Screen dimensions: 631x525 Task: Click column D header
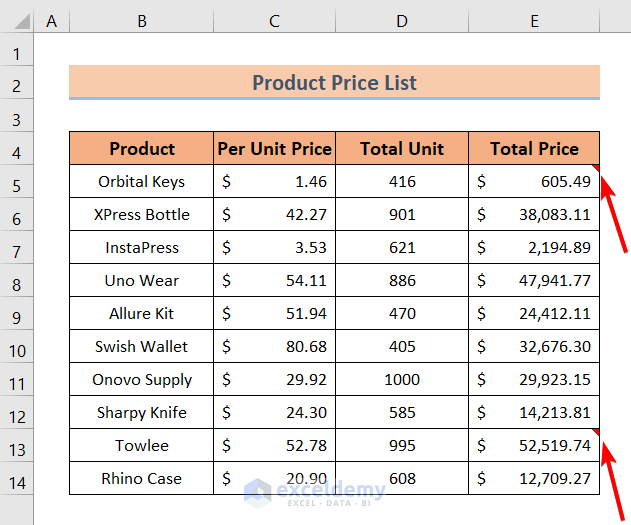point(401,18)
